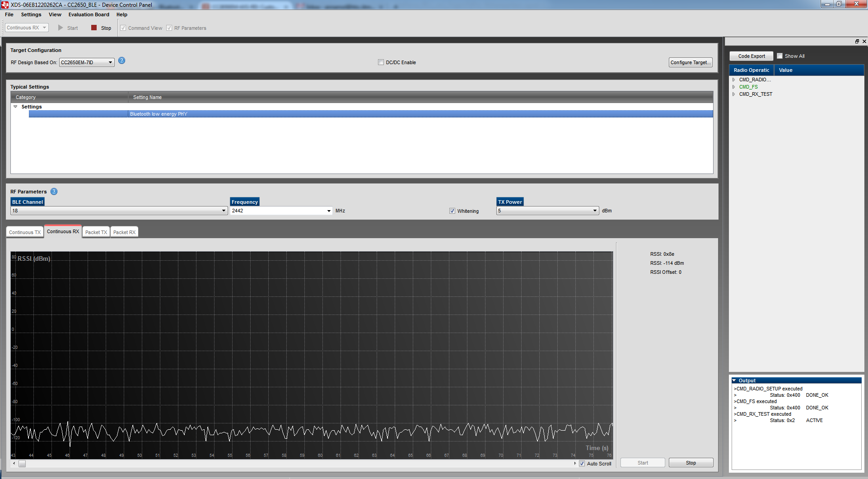
Task: Click the graph scrollbar left arrow
Action: coord(14,464)
